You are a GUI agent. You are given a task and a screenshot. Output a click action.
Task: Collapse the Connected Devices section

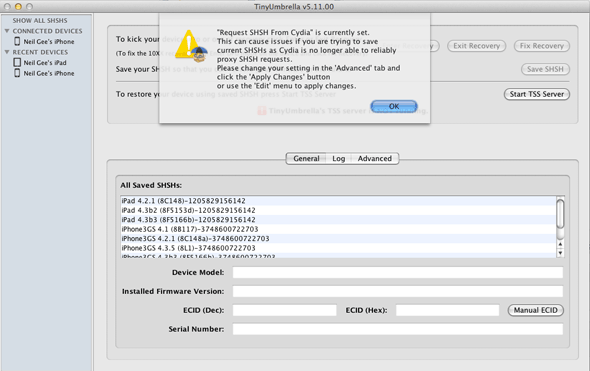point(7,31)
